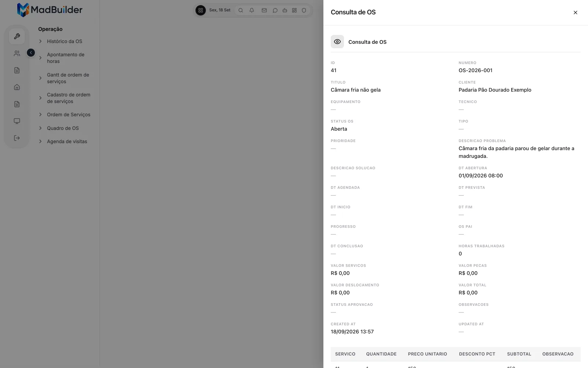Open Ordem de Serviços menu item

[69, 114]
